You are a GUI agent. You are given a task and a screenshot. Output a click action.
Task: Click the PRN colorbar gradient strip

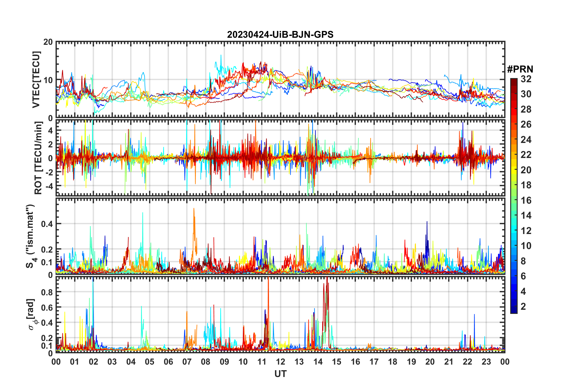(x=514, y=196)
